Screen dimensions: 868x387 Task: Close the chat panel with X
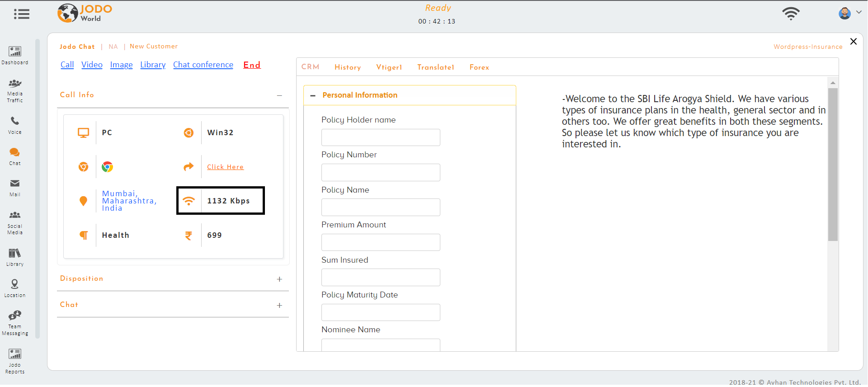click(x=854, y=41)
